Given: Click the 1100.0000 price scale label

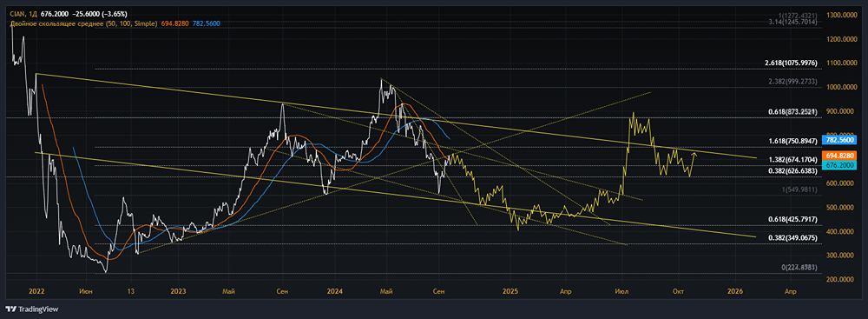Looking at the screenshot, I should pyautogui.click(x=841, y=63).
